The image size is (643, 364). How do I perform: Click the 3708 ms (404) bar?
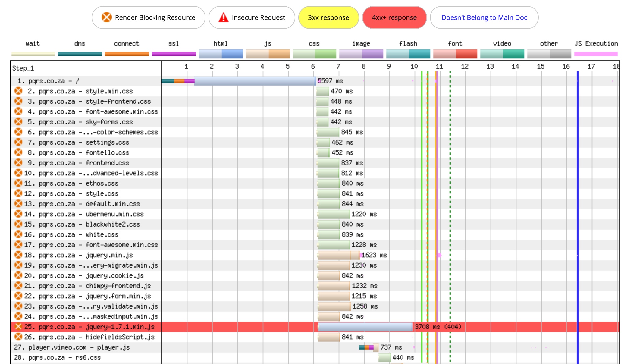365,327
